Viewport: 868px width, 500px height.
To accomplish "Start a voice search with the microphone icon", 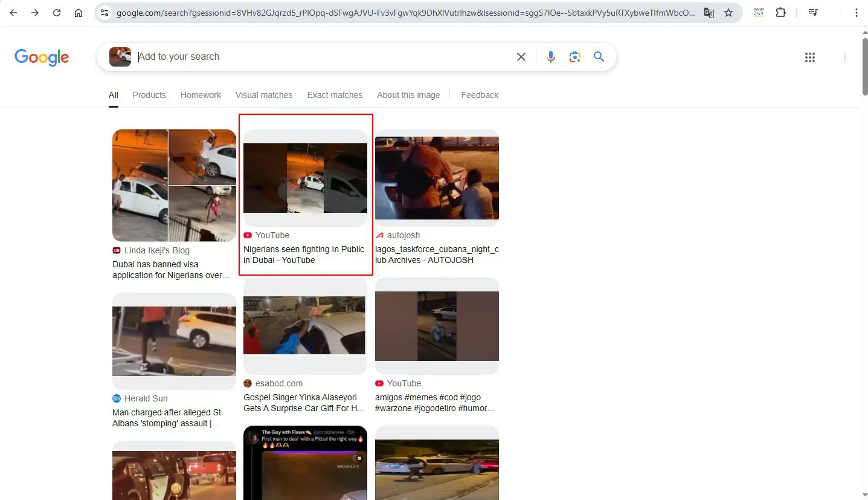I will 550,57.
